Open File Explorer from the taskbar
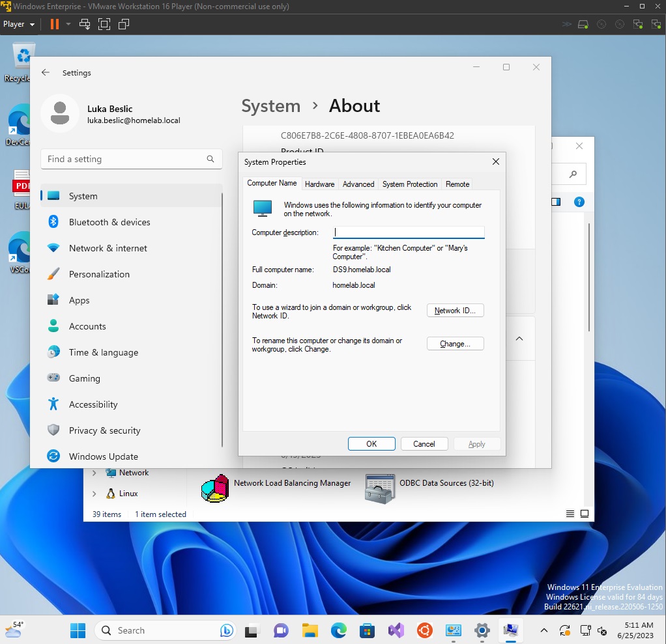Screen dimensions: 666x644 click(x=310, y=630)
